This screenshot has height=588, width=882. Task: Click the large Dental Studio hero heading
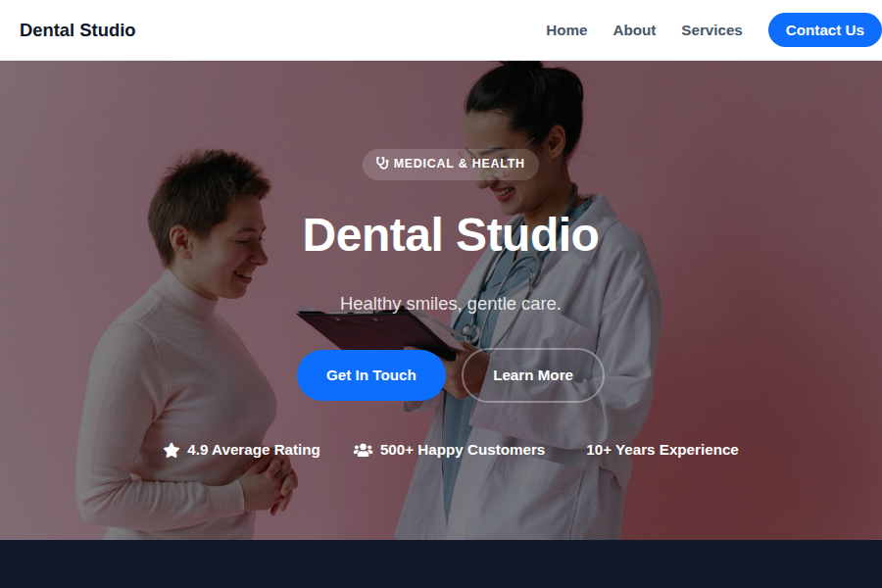click(x=451, y=234)
